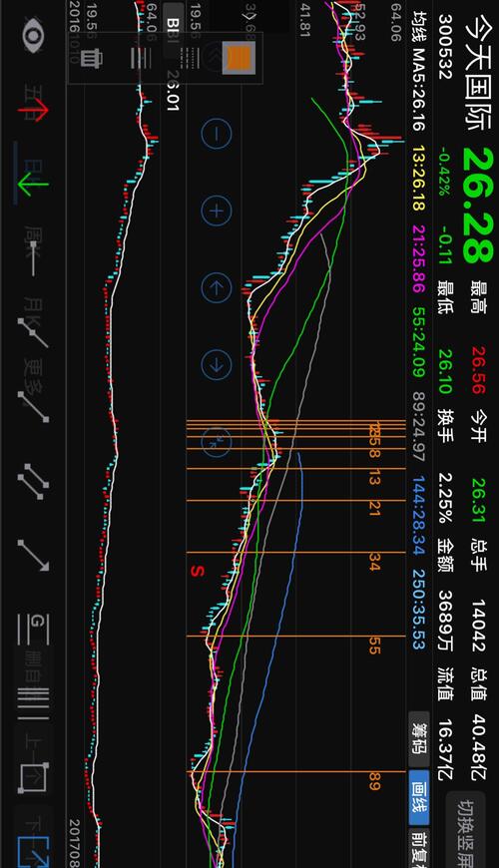Tap the circled shrink-arrows icon under orange lines
499x868 pixels.
[x=216, y=441]
